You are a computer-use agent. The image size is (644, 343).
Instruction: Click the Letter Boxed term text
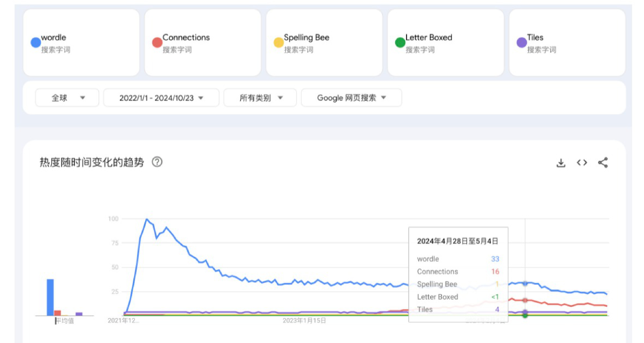(429, 37)
